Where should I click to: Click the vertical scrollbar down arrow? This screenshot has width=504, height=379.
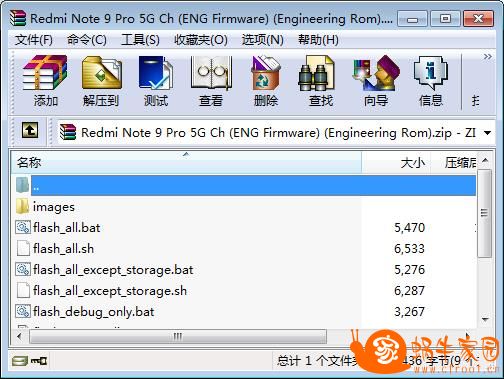(485, 319)
